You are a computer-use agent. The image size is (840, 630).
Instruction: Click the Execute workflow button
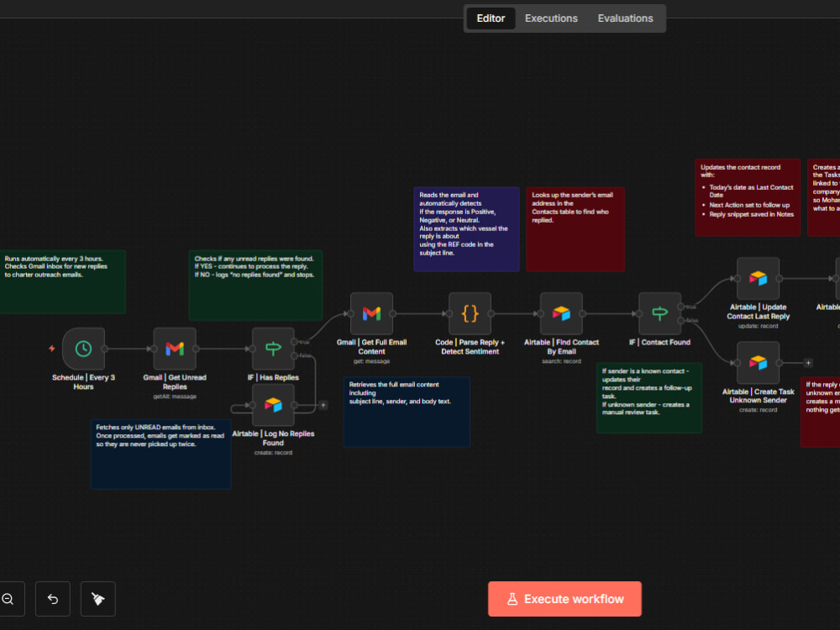tap(564, 599)
